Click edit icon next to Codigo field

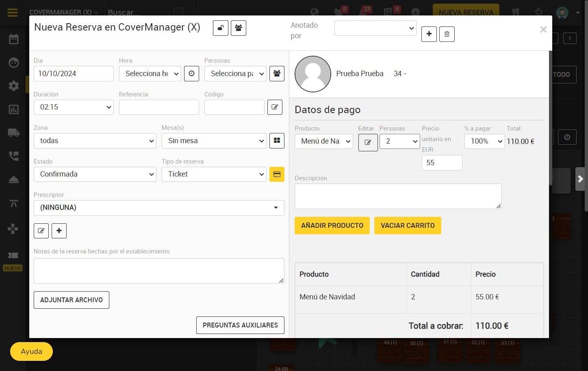[275, 107]
